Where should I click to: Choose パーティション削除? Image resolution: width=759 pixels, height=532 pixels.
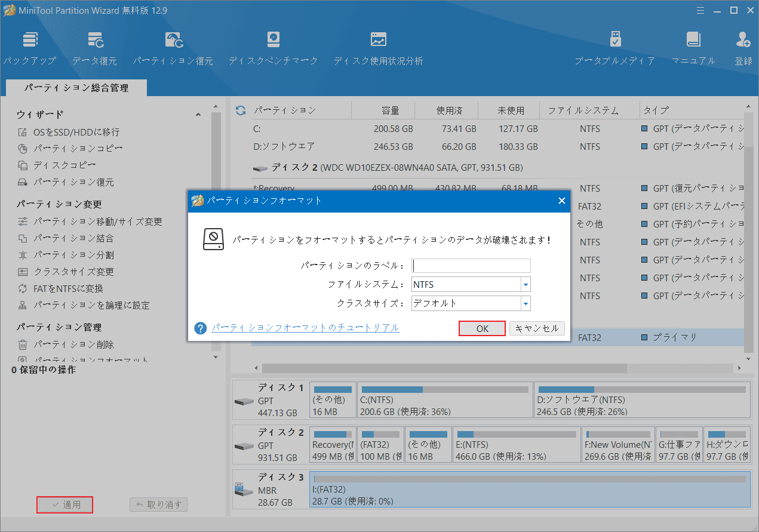(66, 345)
